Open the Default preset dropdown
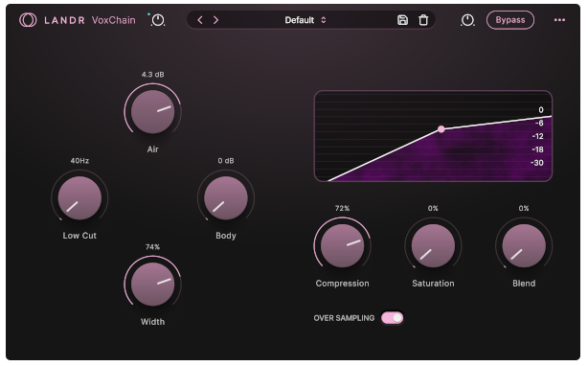 tap(305, 20)
